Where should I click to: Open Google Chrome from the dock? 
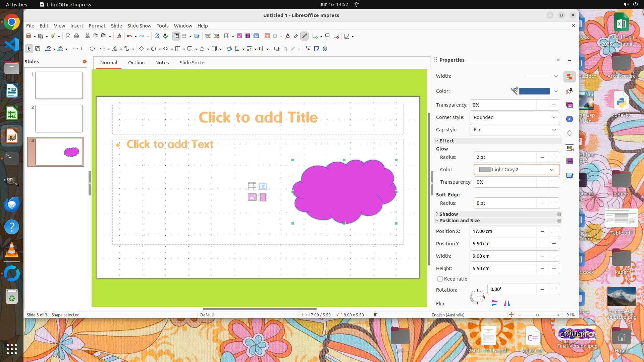click(x=12, y=22)
